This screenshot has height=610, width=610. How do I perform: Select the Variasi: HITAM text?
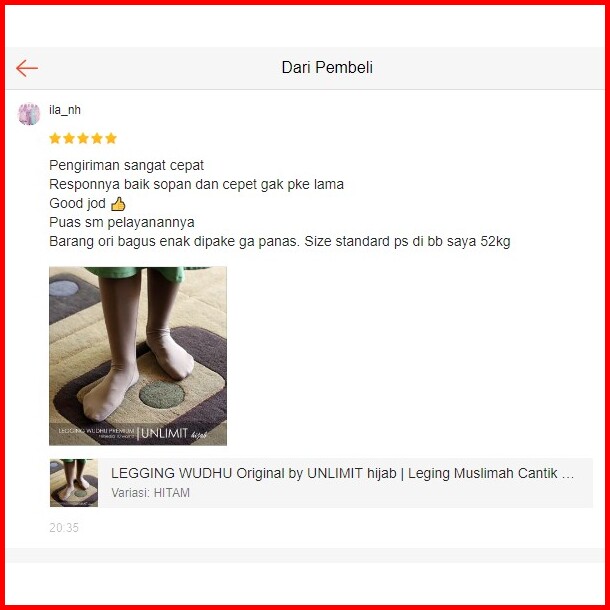pyautogui.click(x=151, y=493)
